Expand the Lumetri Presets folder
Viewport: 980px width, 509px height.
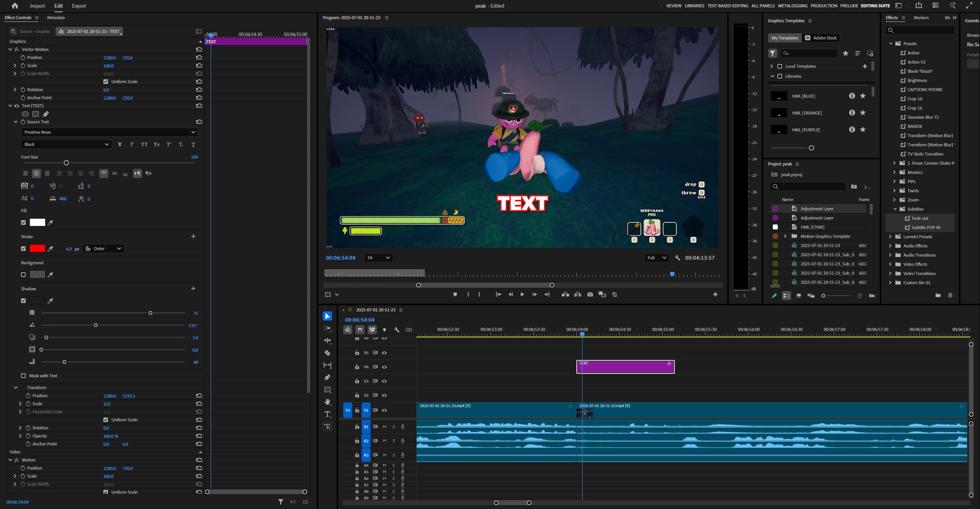(x=890, y=237)
